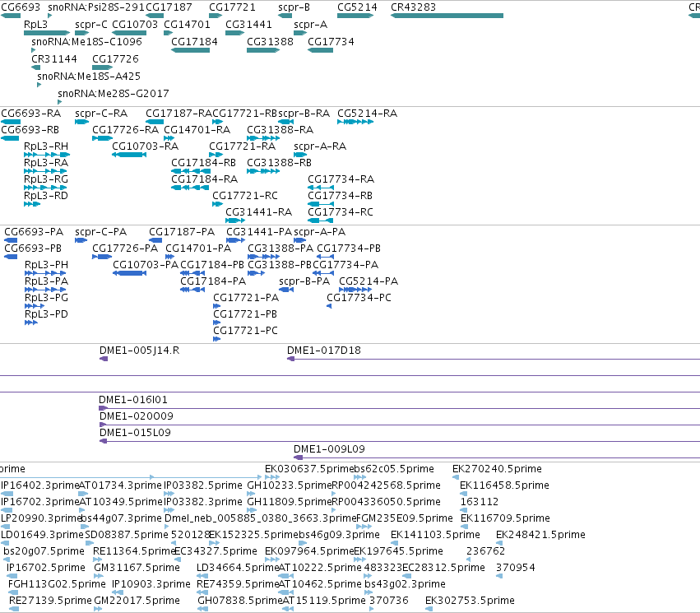Click the CG17726 gene glyph

pyautogui.click(x=102, y=67)
